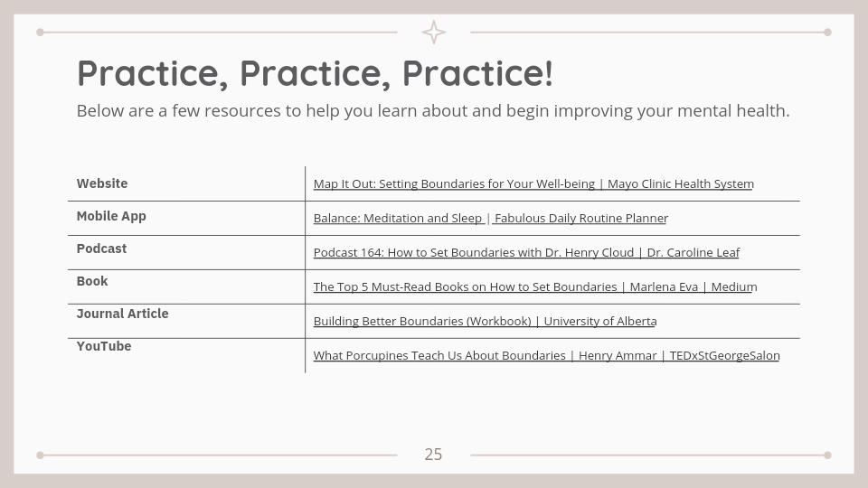Screen dimensions: 868x488
Task: Open the Fabulous Daily Routine Planner link
Action: coord(580,218)
